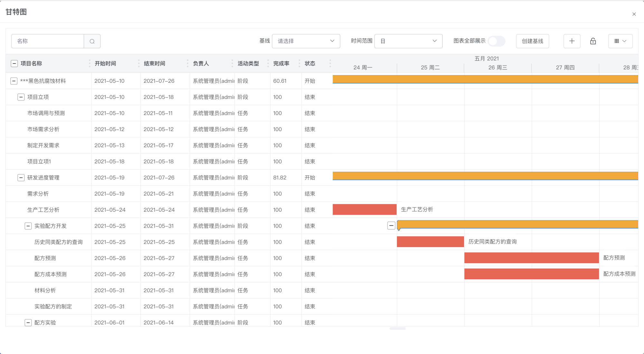The width and height of the screenshot is (644, 354).
Task: Collapse the ***黑色抗腐蚀材料 project row
Action: coord(14,81)
